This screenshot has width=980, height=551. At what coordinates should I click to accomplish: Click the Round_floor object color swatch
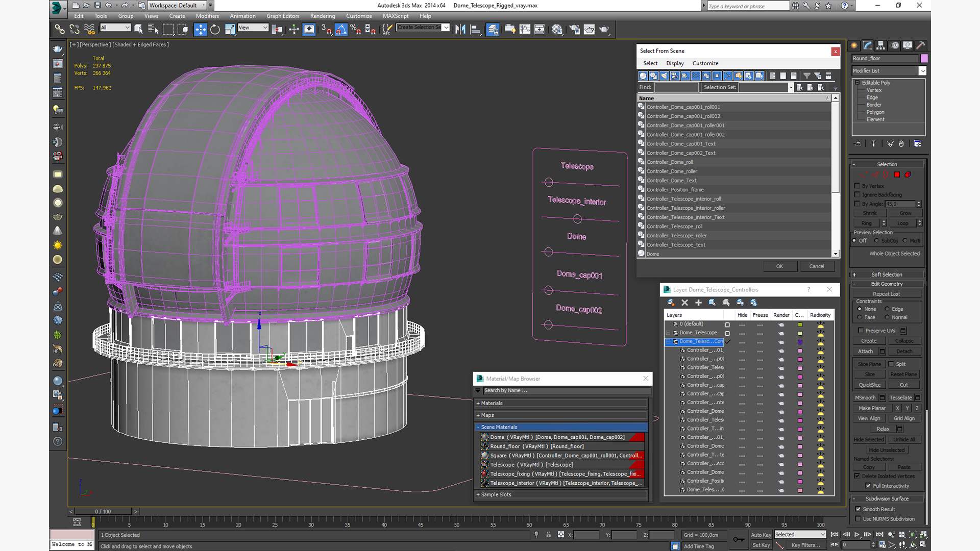(x=924, y=58)
